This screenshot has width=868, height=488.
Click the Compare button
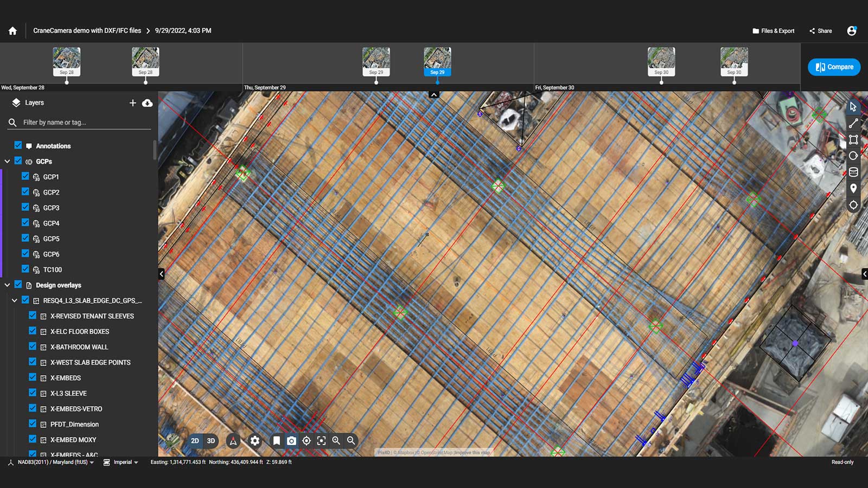(x=834, y=67)
